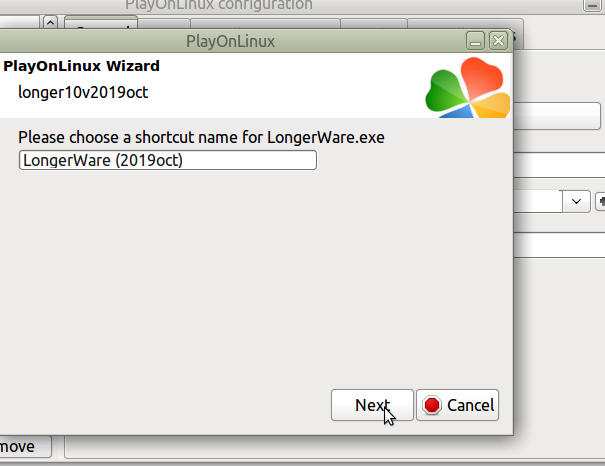Minimize the PlayOnLinux wizard window
Screen dimensions: 605x466
(475, 41)
